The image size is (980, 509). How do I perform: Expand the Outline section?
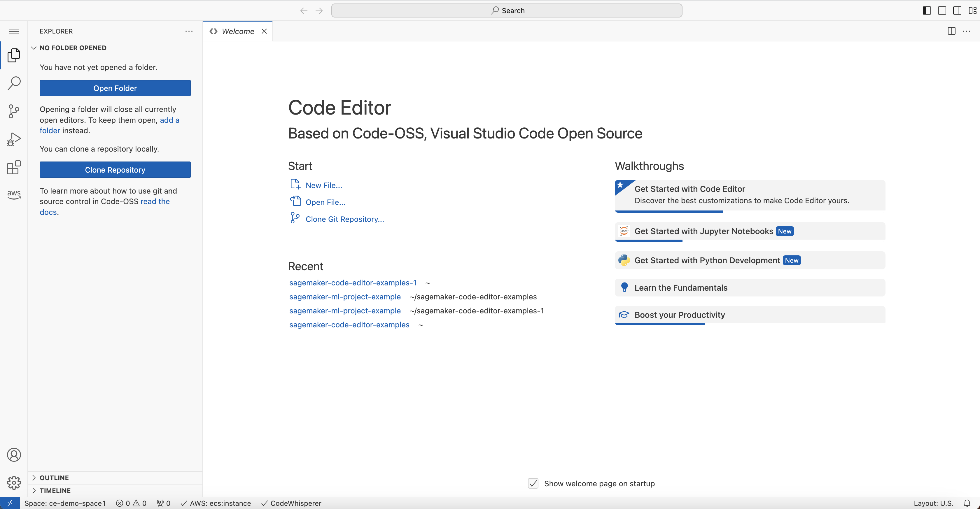tap(54, 478)
